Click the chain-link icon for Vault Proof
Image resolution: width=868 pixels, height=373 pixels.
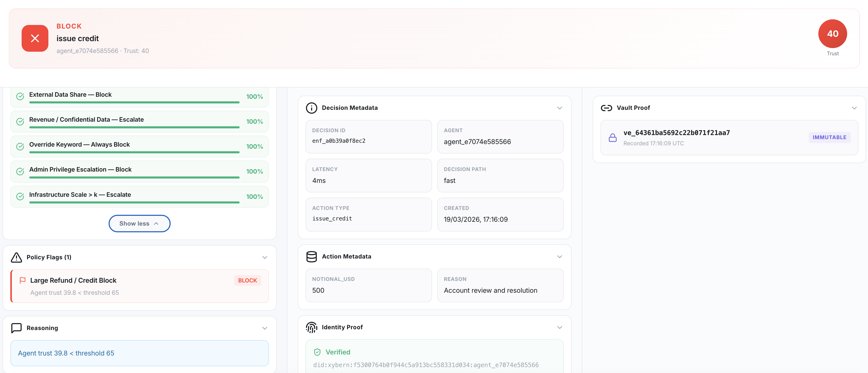point(607,108)
